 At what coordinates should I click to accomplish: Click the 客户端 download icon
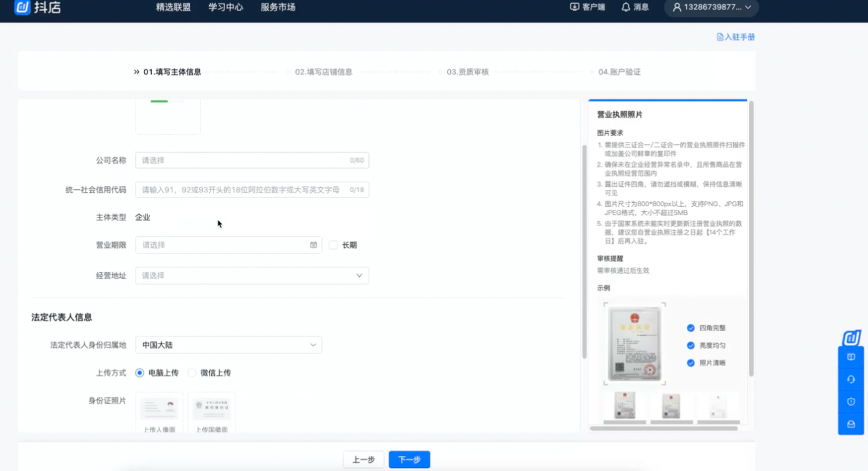click(x=575, y=7)
